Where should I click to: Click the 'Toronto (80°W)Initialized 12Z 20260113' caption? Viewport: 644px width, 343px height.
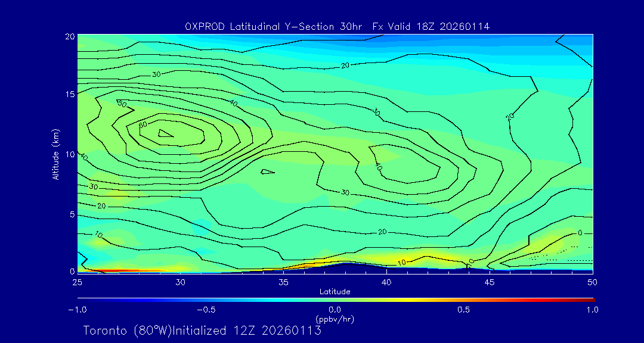coord(202,330)
